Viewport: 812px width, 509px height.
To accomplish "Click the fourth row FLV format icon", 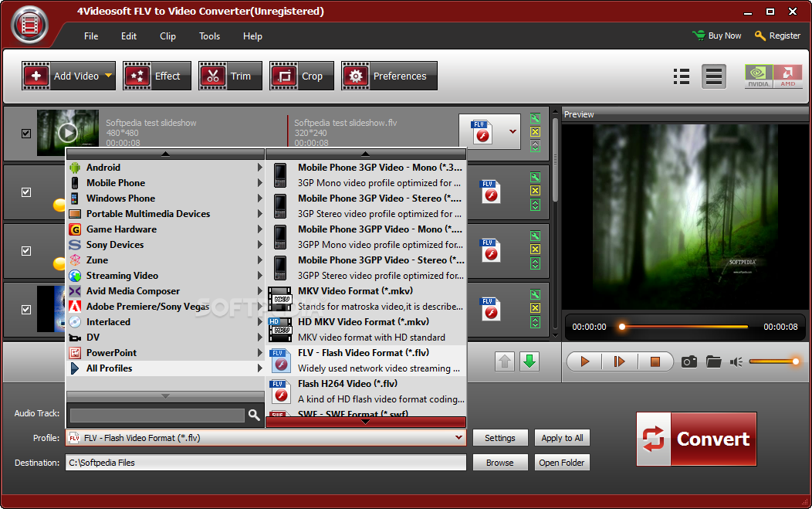I will pyautogui.click(x=490, y=309).
